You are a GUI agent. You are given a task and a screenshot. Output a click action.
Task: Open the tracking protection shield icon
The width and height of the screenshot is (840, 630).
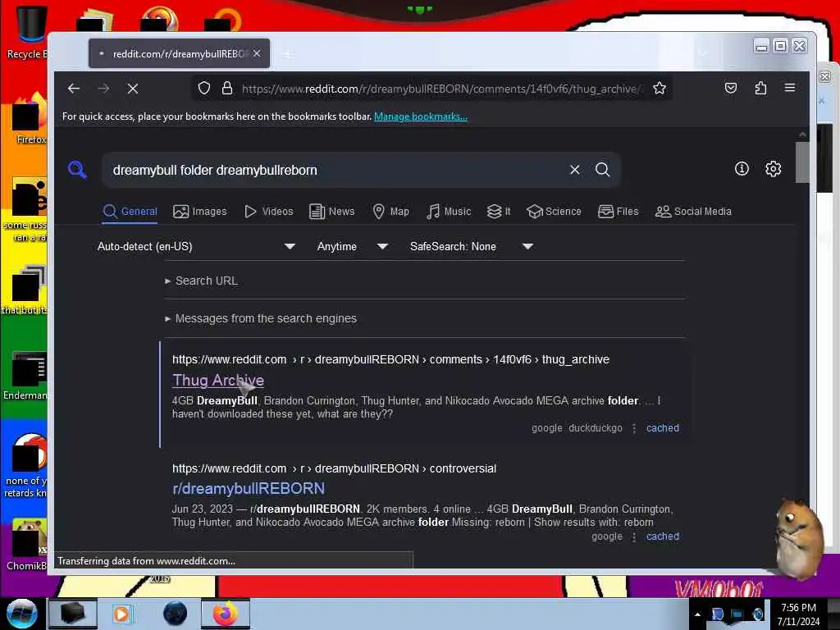pos(204,89)
